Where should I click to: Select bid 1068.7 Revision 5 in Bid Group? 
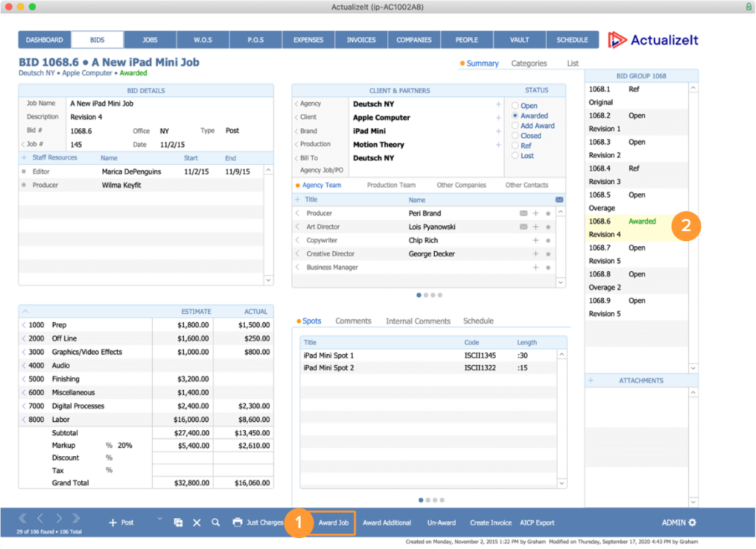click(x=636, y=255)
